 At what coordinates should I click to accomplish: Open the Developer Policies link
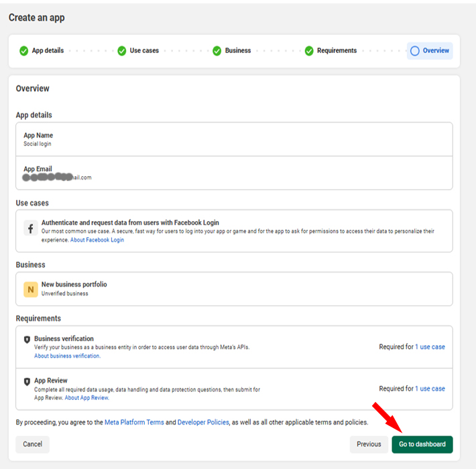[x=203, y=422]
